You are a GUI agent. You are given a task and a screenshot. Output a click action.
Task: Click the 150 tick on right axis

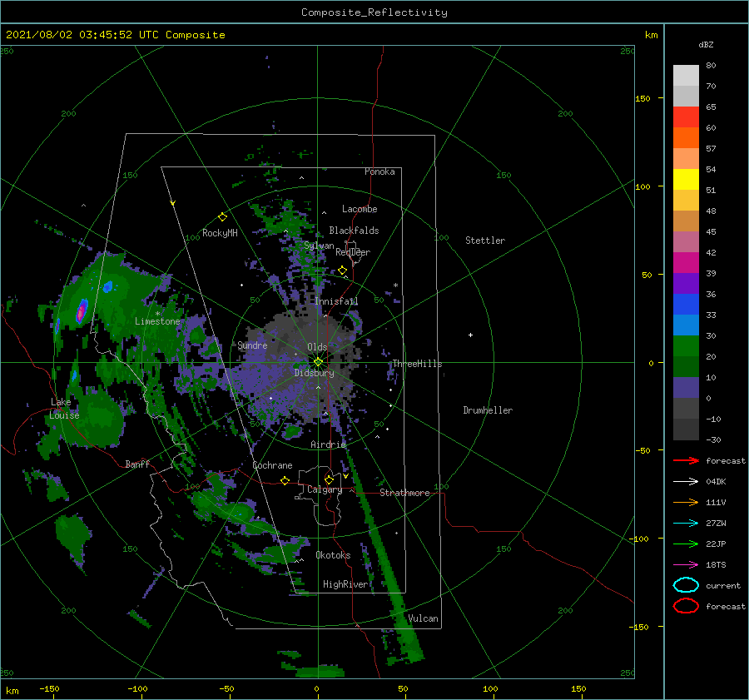pos(642,98)
